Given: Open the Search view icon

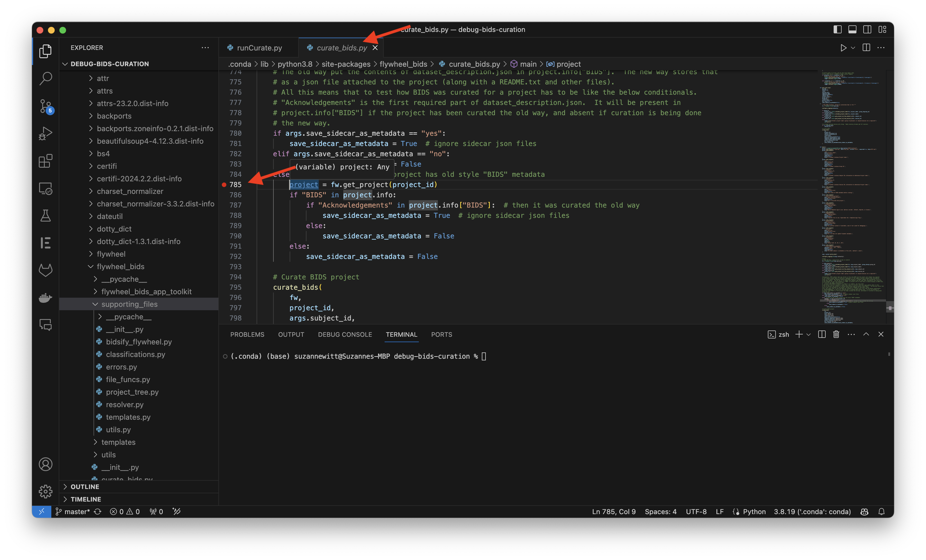Looking at the screenshot, I should 46,78.
